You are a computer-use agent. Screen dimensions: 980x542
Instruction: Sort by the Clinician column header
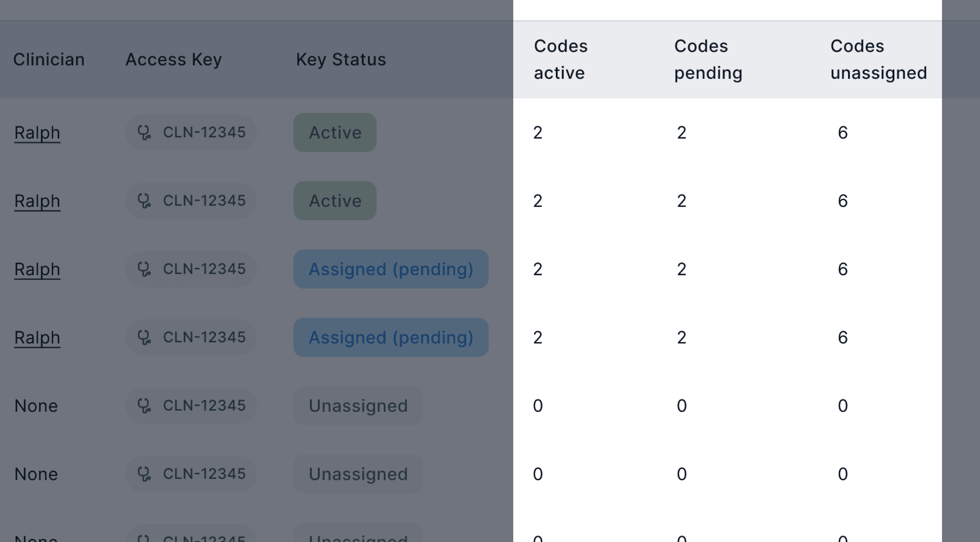[49, 59]
